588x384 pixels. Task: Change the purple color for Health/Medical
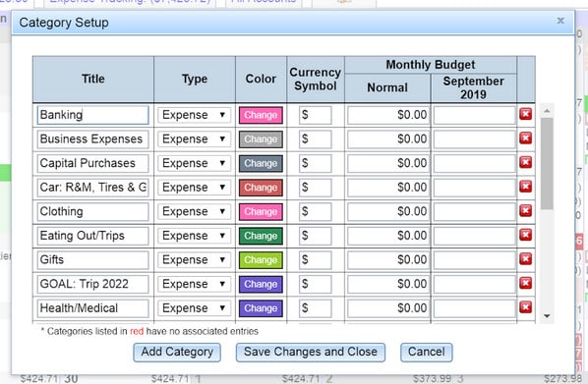261,308
